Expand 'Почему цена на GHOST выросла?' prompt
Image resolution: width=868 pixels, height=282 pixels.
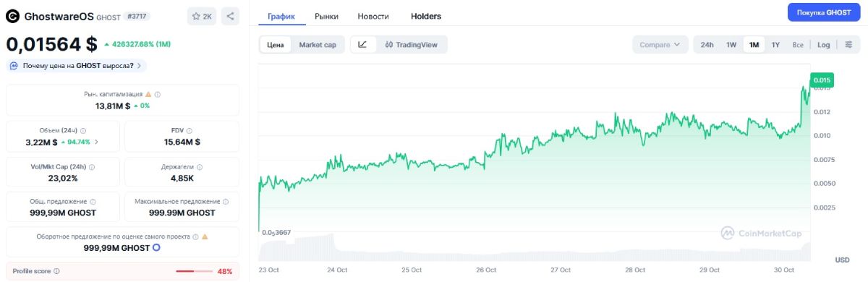[76, 66]
